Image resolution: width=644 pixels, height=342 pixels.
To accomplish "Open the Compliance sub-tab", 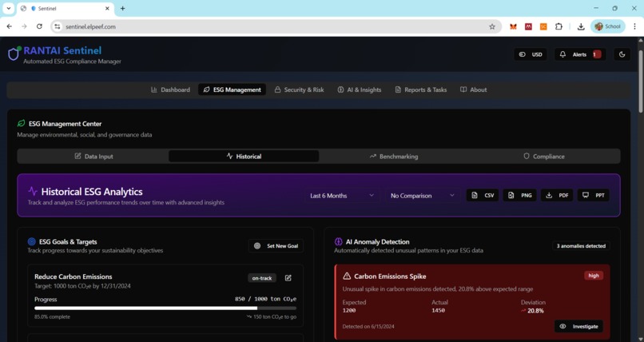I will [x=544, y=156].
